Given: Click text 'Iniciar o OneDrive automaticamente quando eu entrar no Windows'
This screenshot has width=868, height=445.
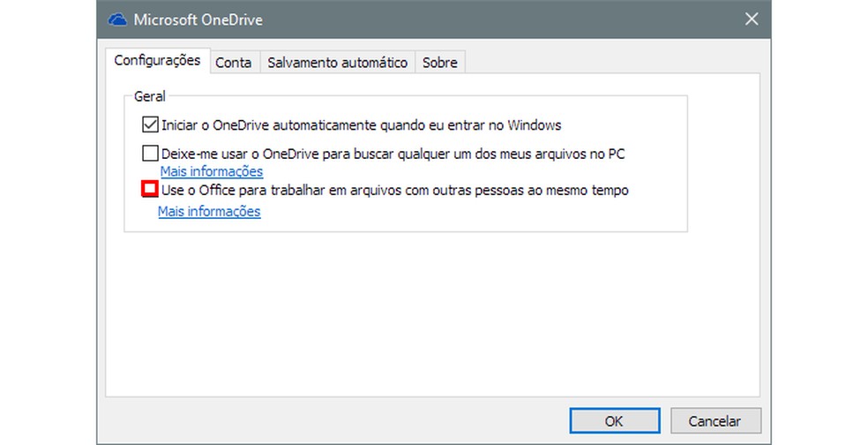Looking at the screenshot, I should tap(361, 125).
